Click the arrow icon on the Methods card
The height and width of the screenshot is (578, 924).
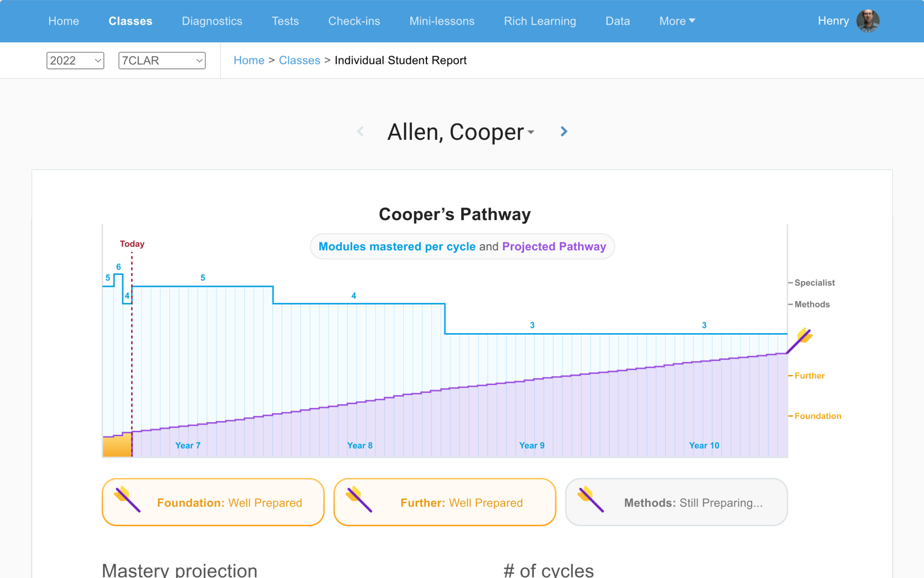click(590, 502)
